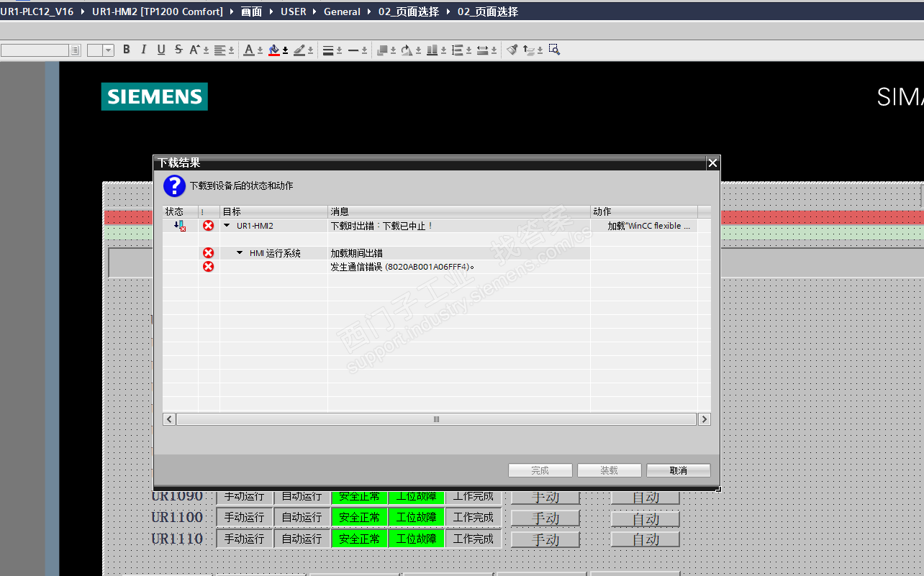This screenshot has width=924, height=576.
Task: Open the font name list button
Action: pos(75,50)
